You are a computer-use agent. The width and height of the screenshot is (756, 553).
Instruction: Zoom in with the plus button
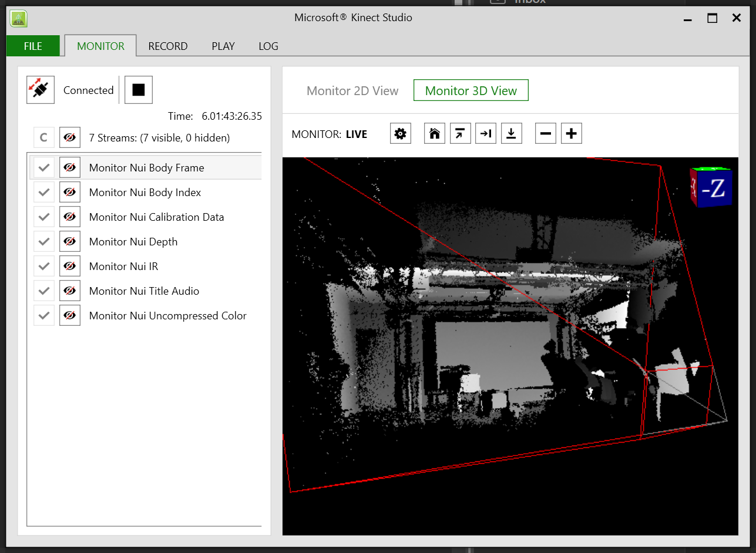(x=572, y=134)
